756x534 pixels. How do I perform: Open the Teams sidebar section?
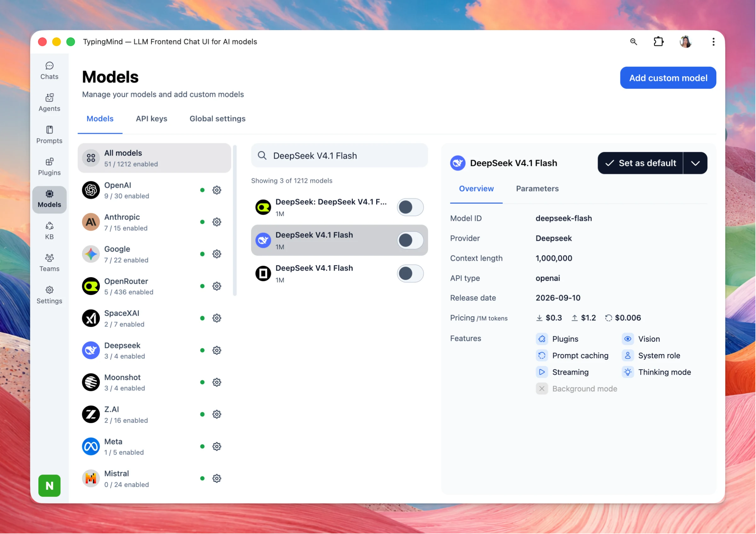point(49,263)
